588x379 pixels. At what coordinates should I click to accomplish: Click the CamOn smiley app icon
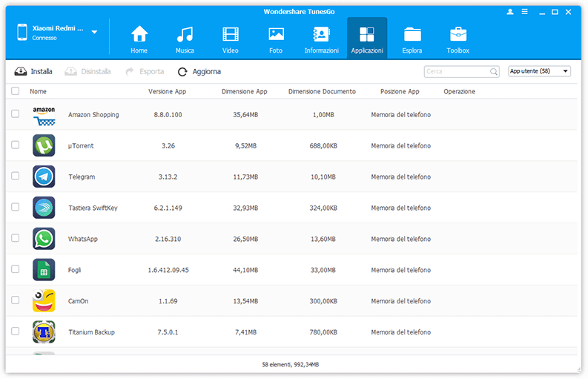click(44, 301)
